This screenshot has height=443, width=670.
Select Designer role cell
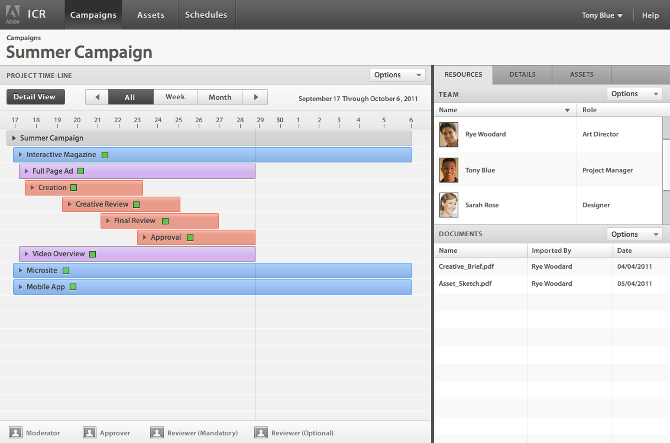[x=596, y=205]
